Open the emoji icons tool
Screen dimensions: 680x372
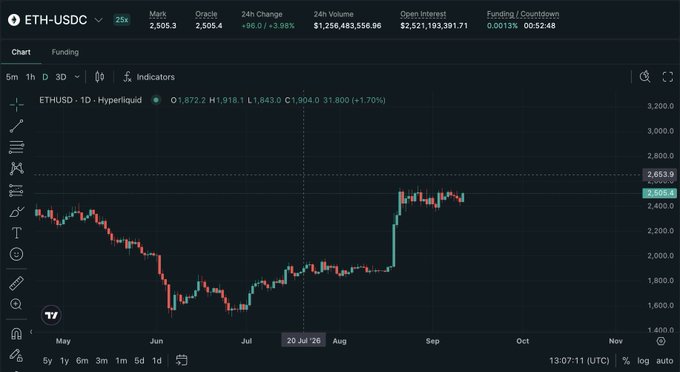pos(16,254)
